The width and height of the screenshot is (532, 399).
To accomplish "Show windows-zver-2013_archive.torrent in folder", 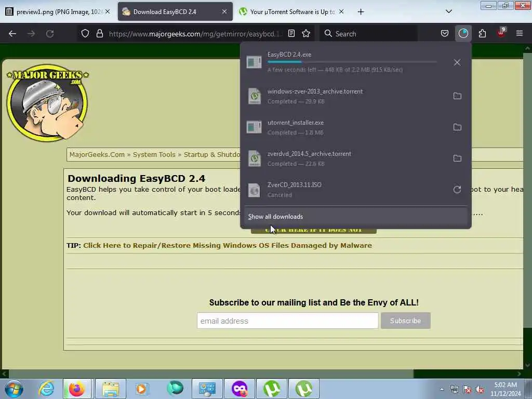I will pos(457,96).
